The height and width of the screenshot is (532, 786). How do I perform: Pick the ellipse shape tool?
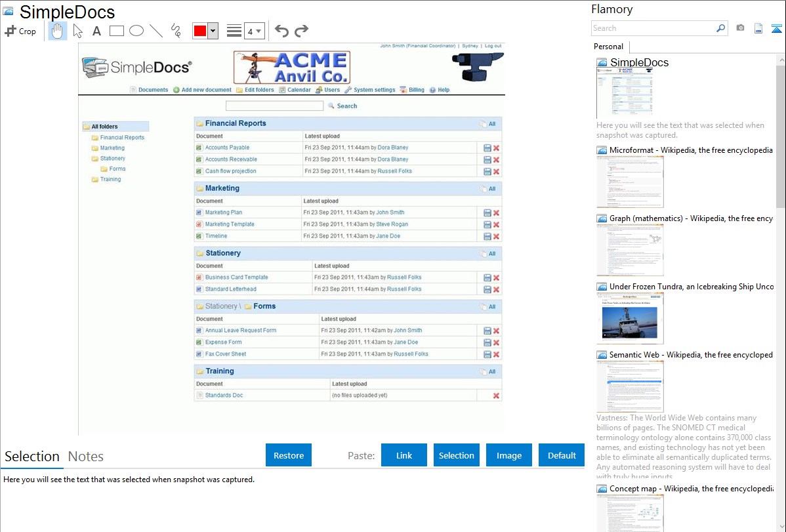[136, 31]
